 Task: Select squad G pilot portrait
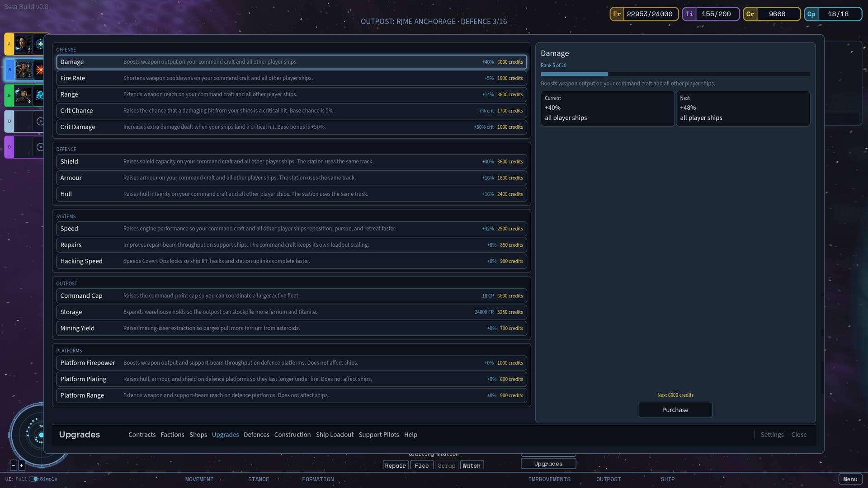point(23,95)
